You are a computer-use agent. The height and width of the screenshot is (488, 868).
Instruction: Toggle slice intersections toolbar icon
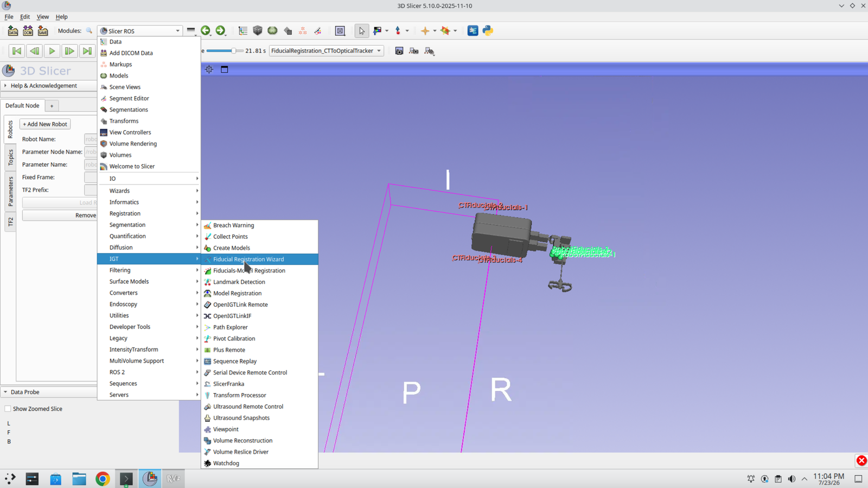point(445,31)
